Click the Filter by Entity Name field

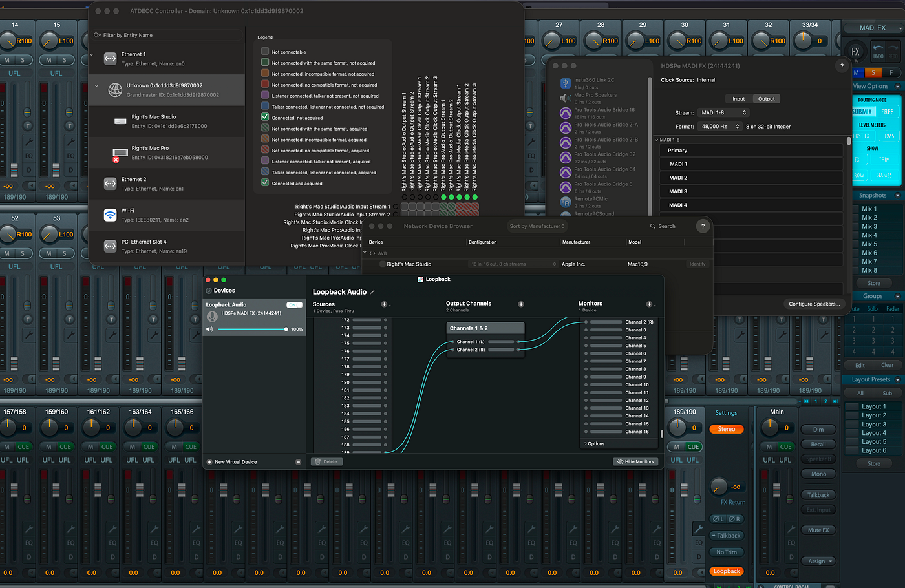[x=167, y=35]
